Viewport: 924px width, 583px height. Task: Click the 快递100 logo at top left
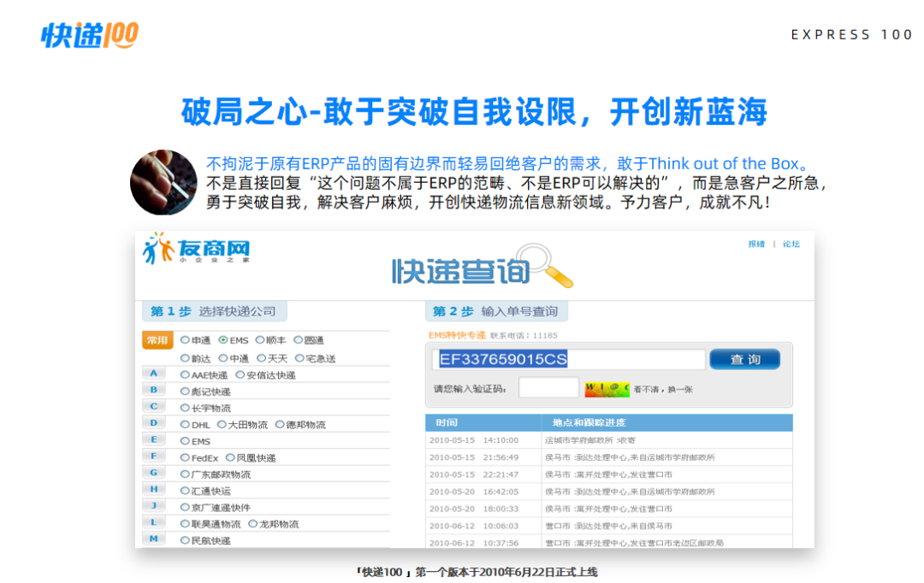(x=90, y=35)
